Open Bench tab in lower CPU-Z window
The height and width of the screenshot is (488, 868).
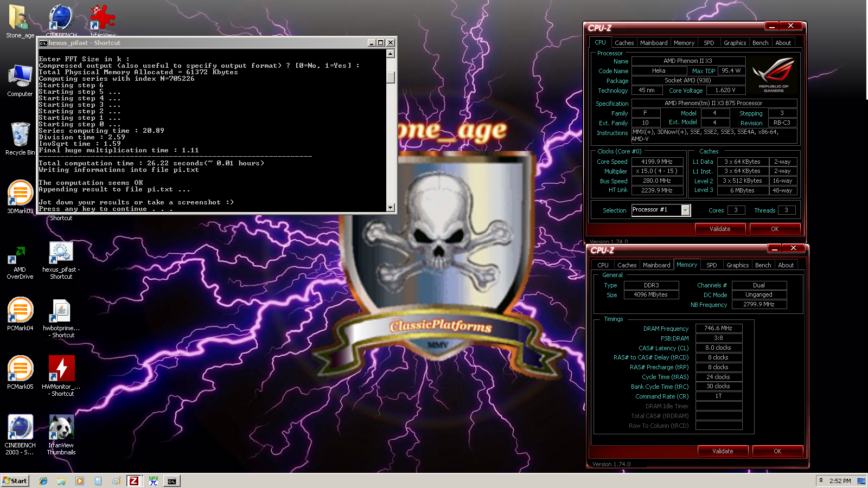pyautogui.click(x=763, y=265)
